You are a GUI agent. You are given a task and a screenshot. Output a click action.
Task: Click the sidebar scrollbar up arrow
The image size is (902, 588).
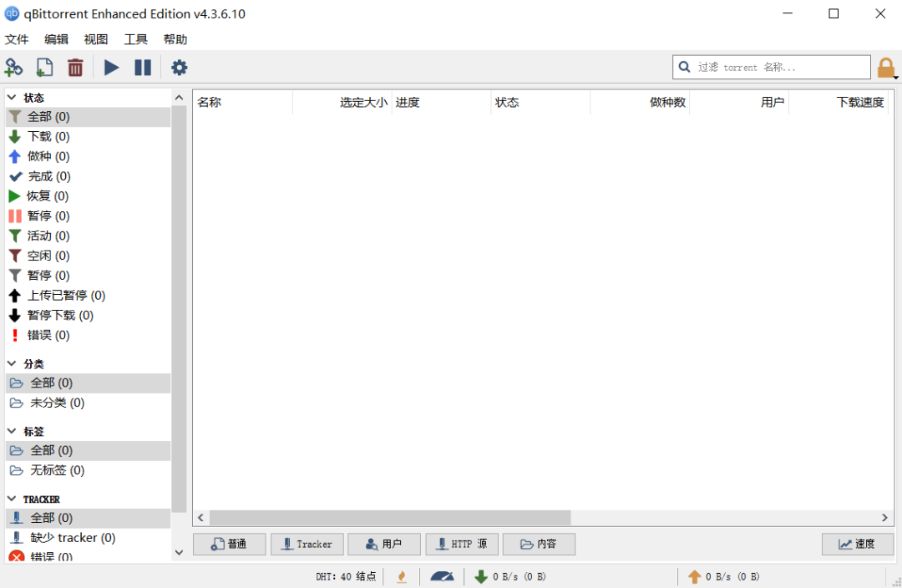coord(179,98)
